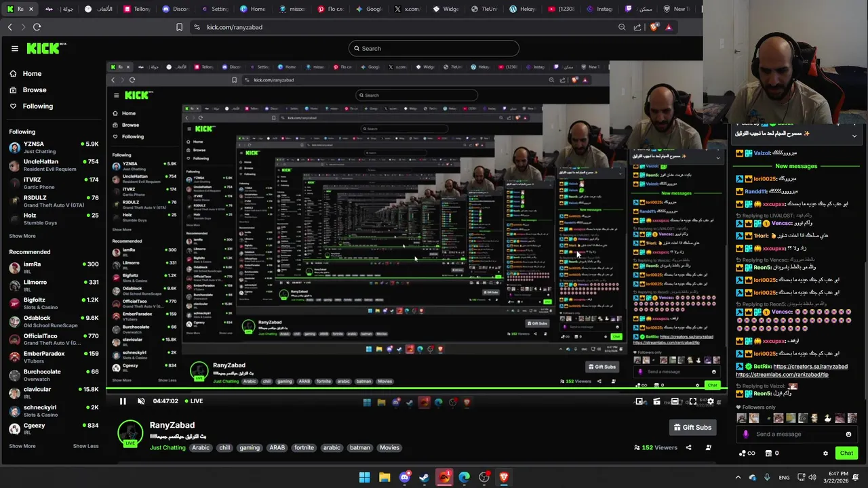Image resolution: width=868 pixels, height=488 pixels.
Task: Open Burchocolate Overwatch channel
Action: [54, 375]
